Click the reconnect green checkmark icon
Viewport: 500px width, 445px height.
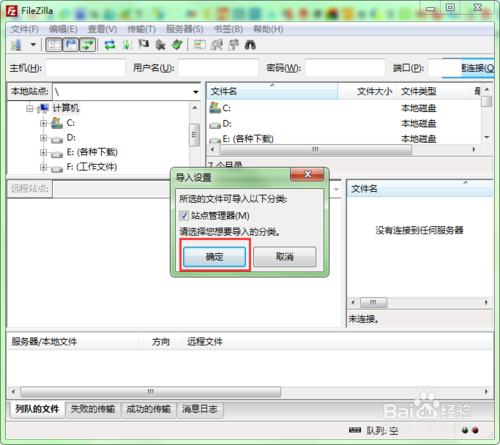pyautogui.click(x=177, y=45)
